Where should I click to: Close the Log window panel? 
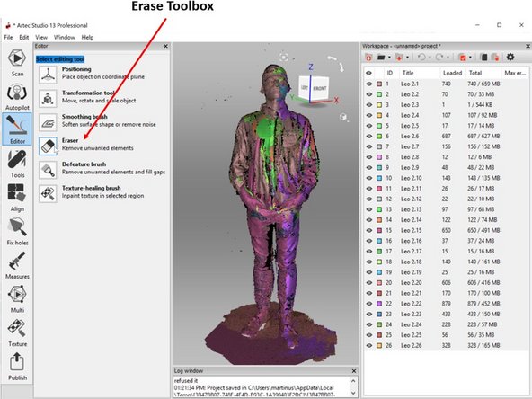tap(353, 371)
